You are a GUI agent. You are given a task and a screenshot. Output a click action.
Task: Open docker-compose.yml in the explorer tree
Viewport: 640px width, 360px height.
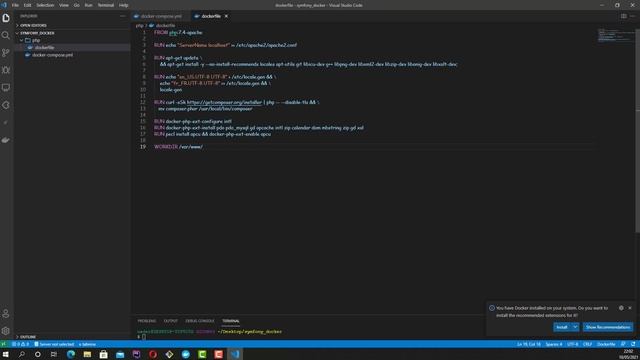[52, 55]
